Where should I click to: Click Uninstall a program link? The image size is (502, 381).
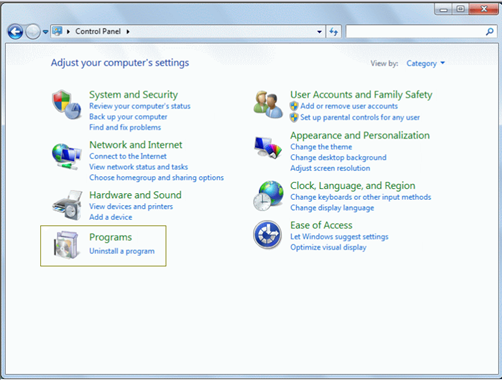(122, 251)
